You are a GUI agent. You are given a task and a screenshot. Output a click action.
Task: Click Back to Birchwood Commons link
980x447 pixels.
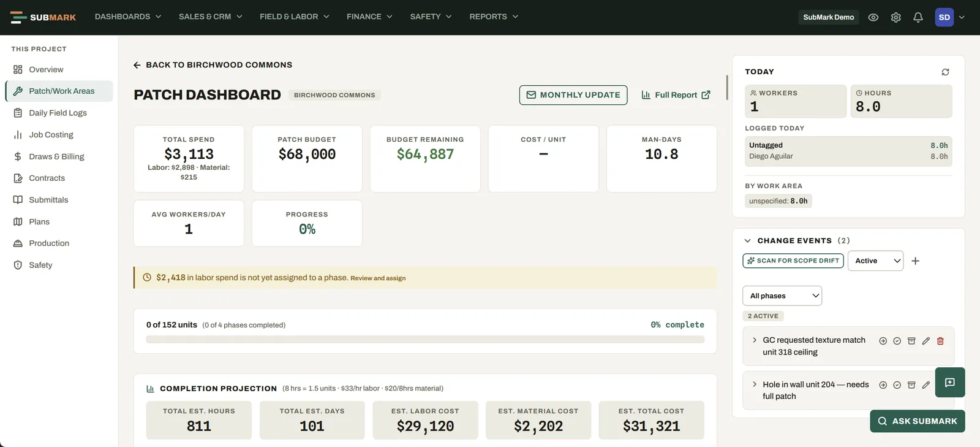coord(213,65)
